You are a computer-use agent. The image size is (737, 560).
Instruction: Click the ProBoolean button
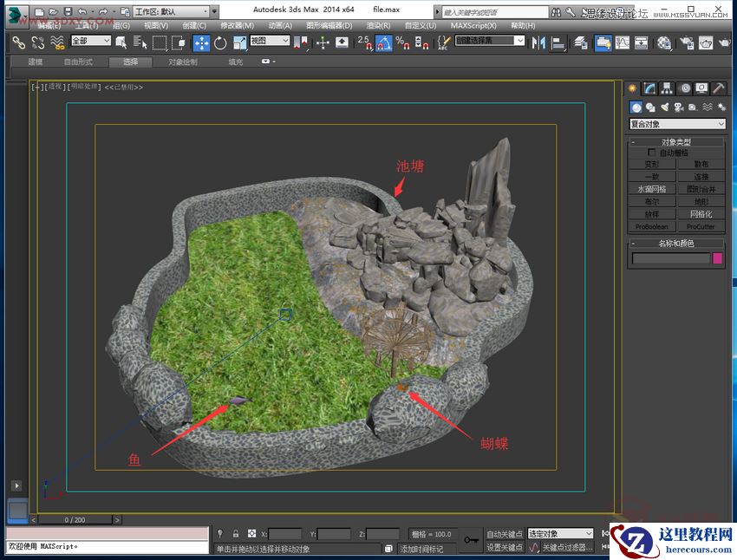(652, 226)
